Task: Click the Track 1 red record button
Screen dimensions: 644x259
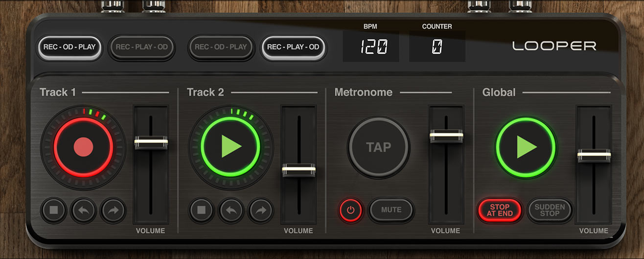Action: pos(83,146)
